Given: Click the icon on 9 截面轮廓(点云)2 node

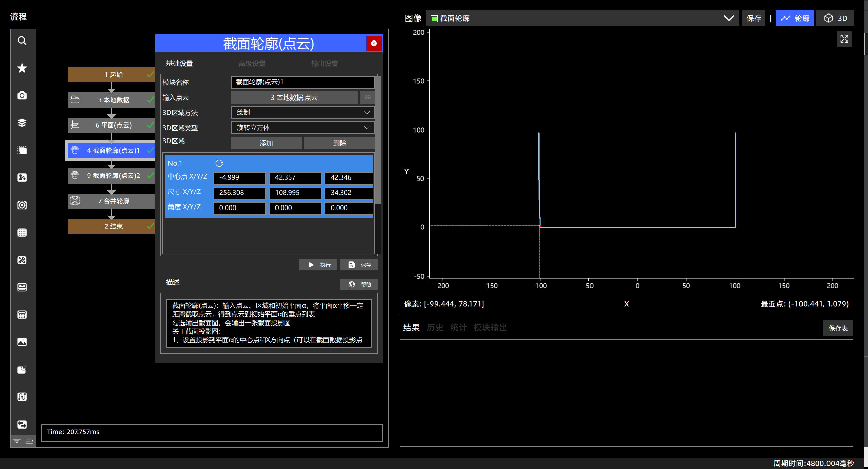Looking at the screenshot, I should (75, 176).
